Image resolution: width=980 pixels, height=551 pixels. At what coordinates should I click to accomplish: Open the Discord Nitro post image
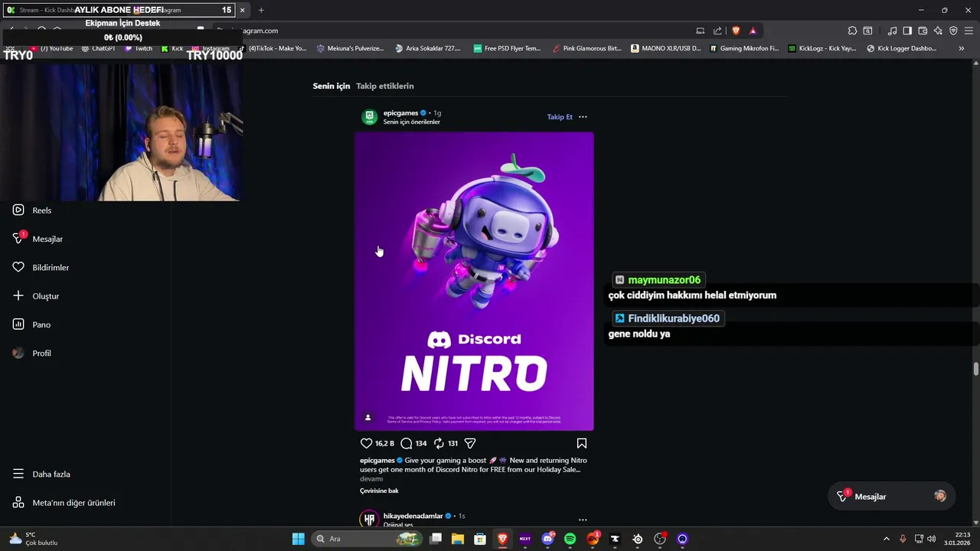click(474, 281)
